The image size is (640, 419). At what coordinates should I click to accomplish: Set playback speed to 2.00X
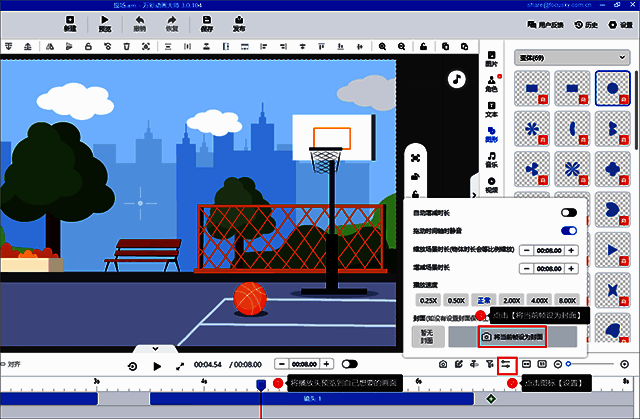tap(511, 300)
